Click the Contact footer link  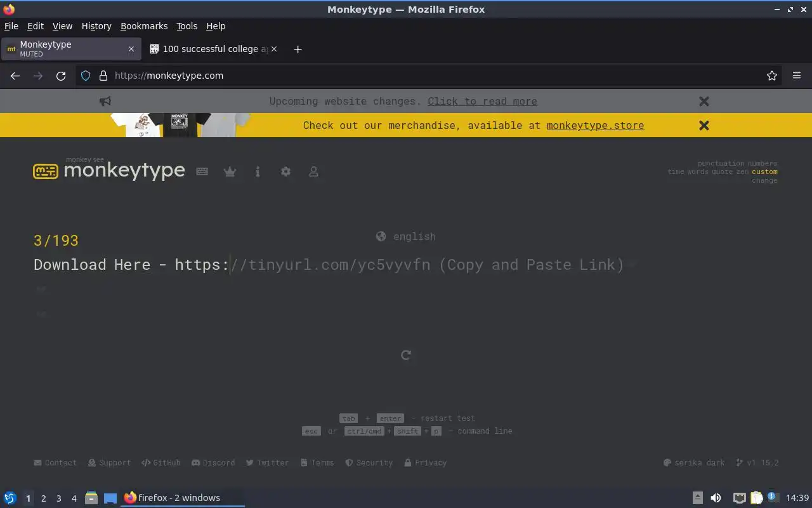coord(55,463)
